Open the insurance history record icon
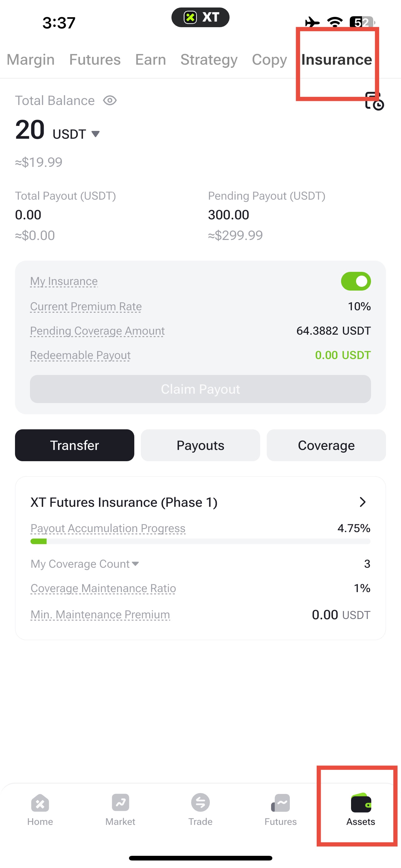Image resolution: width=401 pixels, height=868 pixels. [374, 101]
